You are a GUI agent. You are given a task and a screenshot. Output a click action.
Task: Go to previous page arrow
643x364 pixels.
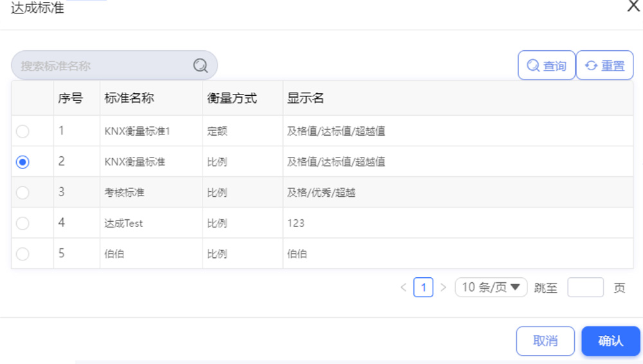click(x=404, y=287)
